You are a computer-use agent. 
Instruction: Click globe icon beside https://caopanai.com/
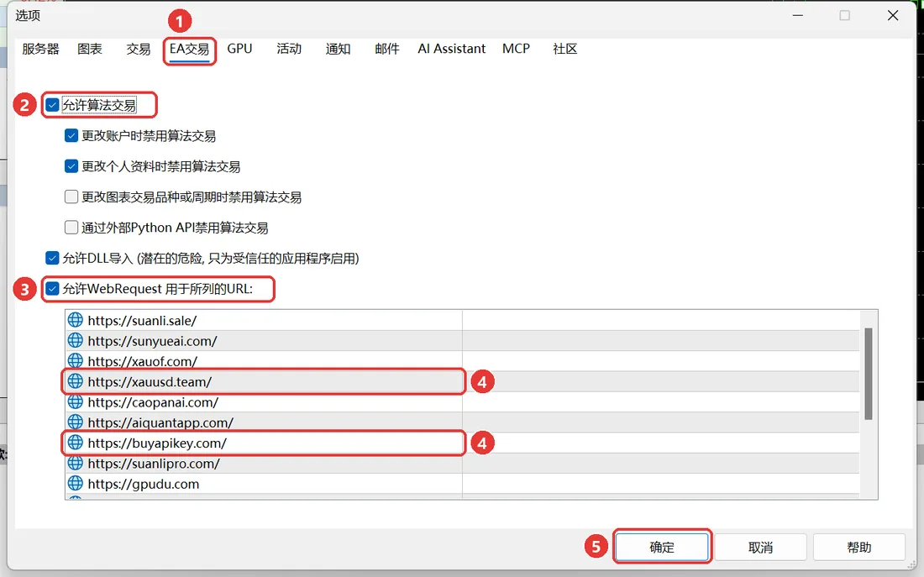pyautogui.click(x=75, y=402)
